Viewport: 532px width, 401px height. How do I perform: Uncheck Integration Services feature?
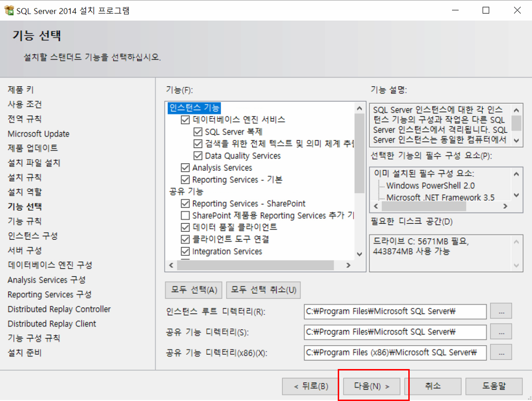pos(185,252)
